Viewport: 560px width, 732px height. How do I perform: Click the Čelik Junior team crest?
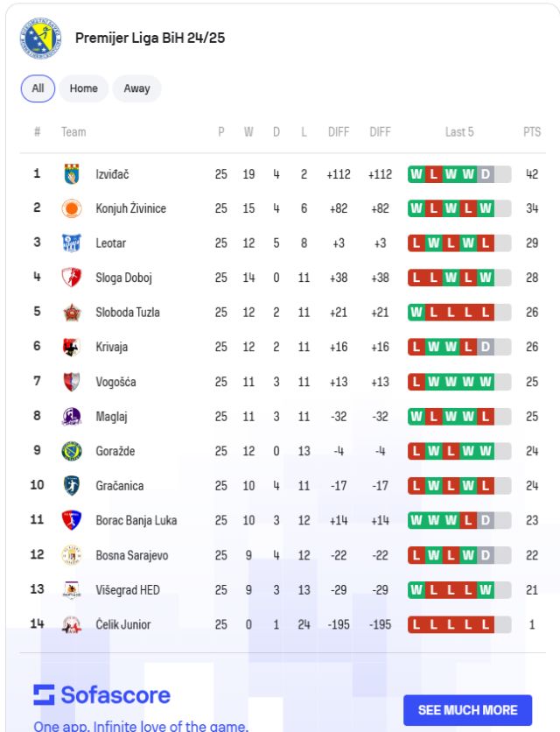72,624
